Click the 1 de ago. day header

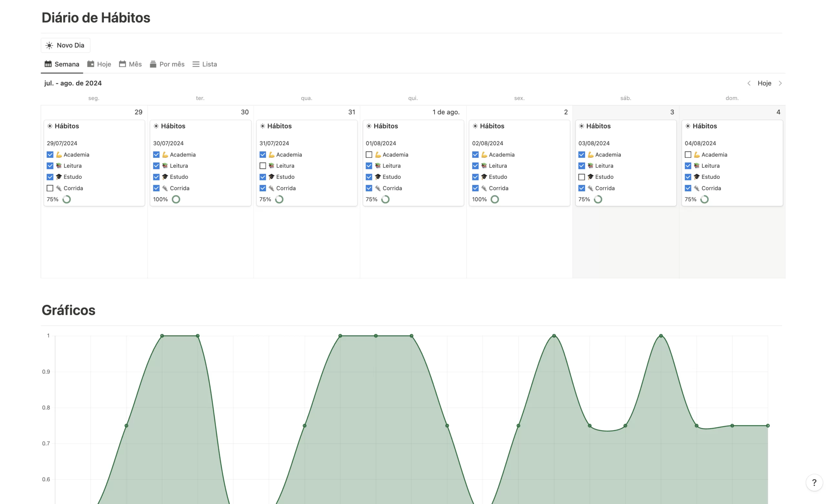click(446, 112)
